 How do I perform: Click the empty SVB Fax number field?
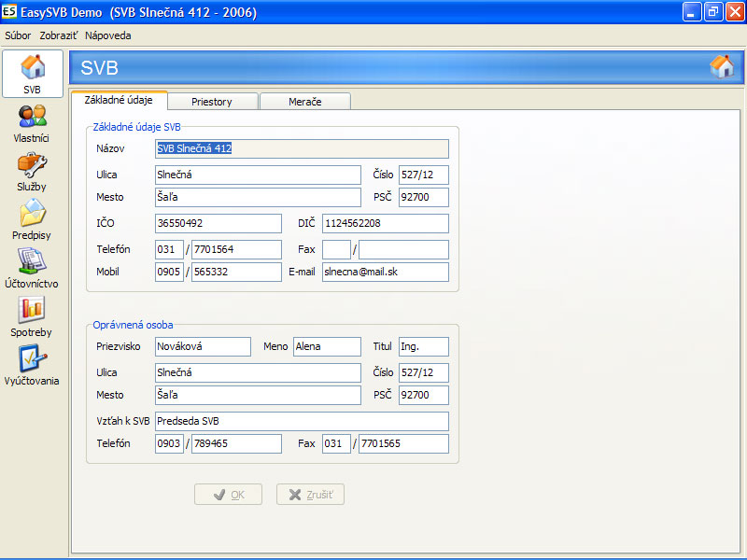tap(403, 249)
